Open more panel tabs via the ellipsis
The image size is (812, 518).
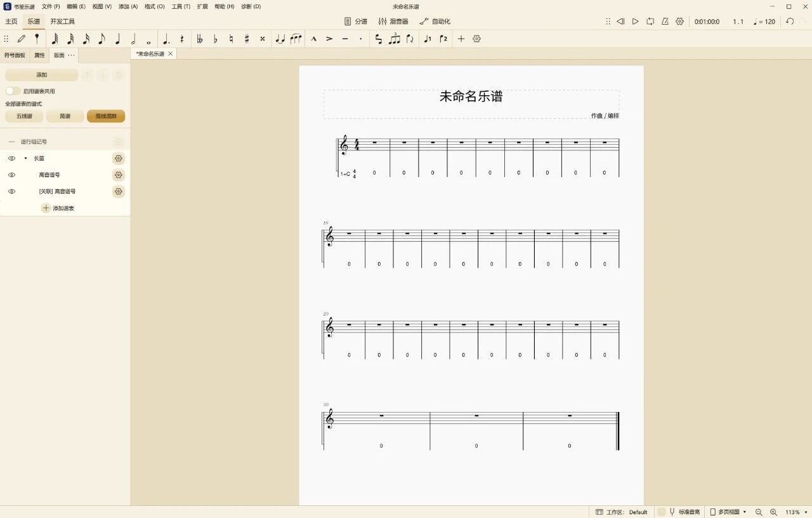coord(71,55)
